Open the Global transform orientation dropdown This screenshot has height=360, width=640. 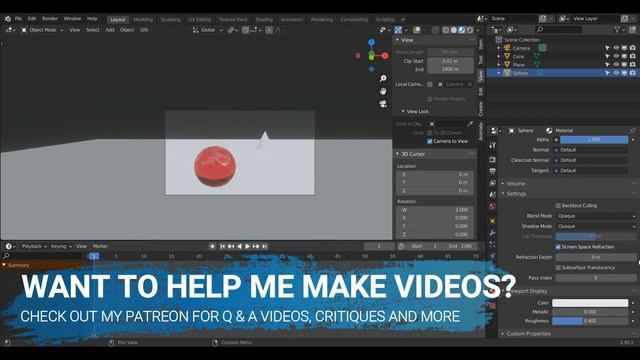pos(208,30)
